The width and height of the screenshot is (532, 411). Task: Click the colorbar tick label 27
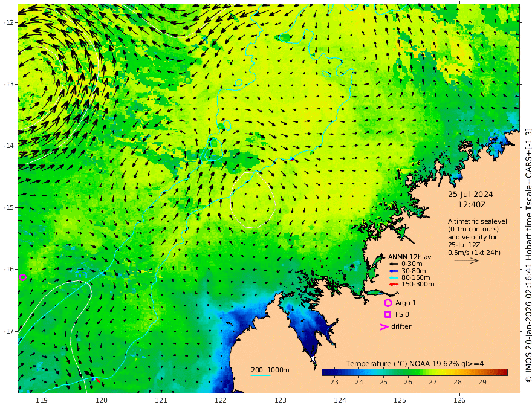(x=433, y=382)
